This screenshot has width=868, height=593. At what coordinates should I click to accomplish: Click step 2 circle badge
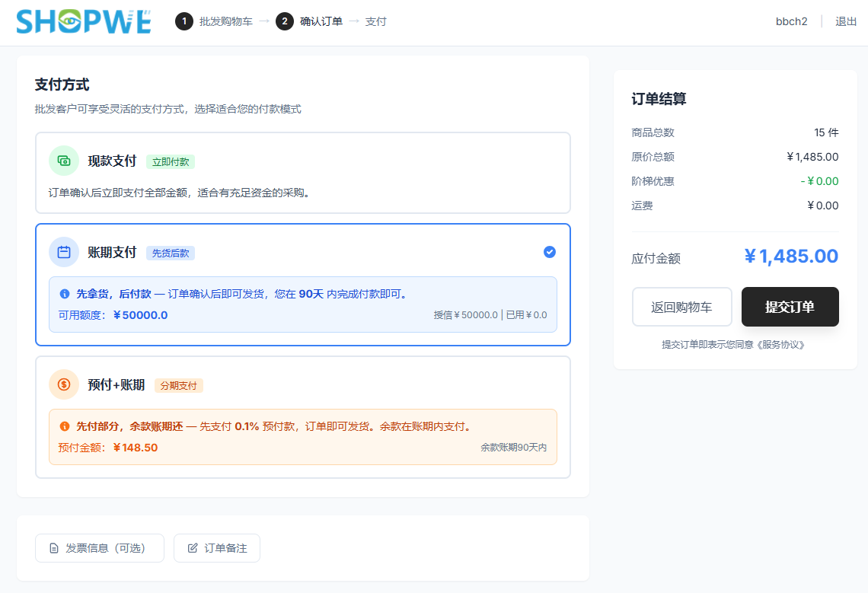pos(285,21)
